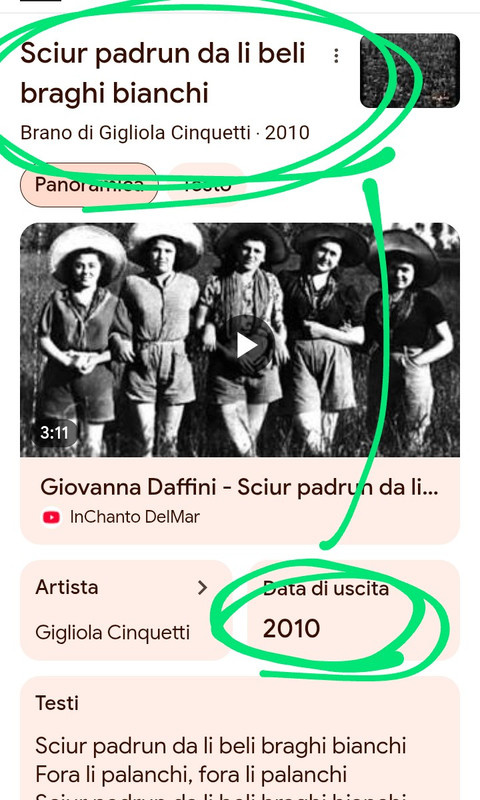
Task: Tap the 3:11 duration badge
Action: coord(54,433)
